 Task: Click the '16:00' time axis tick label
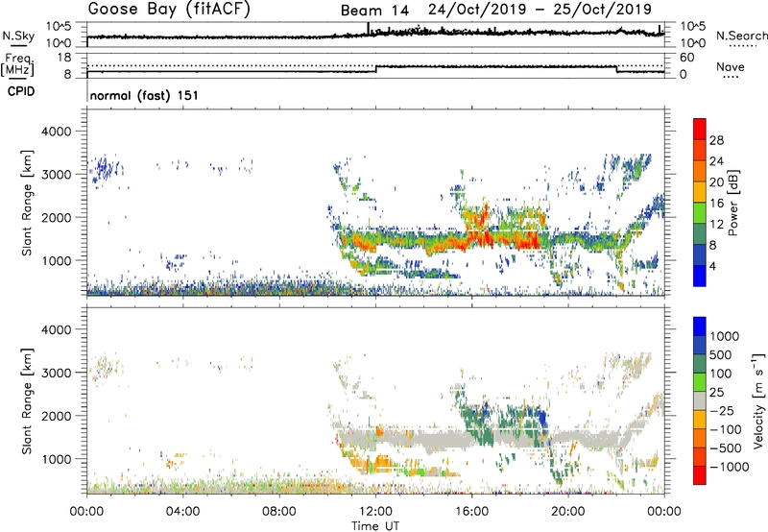(471, 512)
